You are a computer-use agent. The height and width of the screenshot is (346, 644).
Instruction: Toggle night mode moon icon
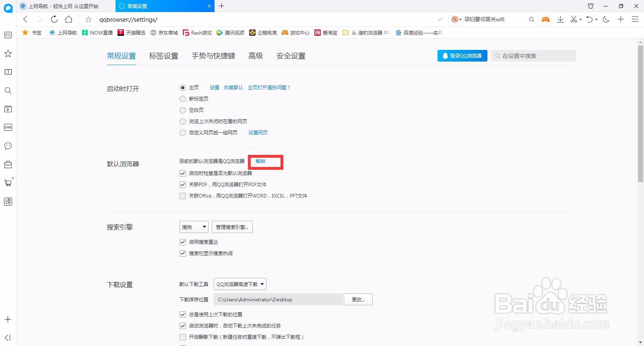point(606,19)
